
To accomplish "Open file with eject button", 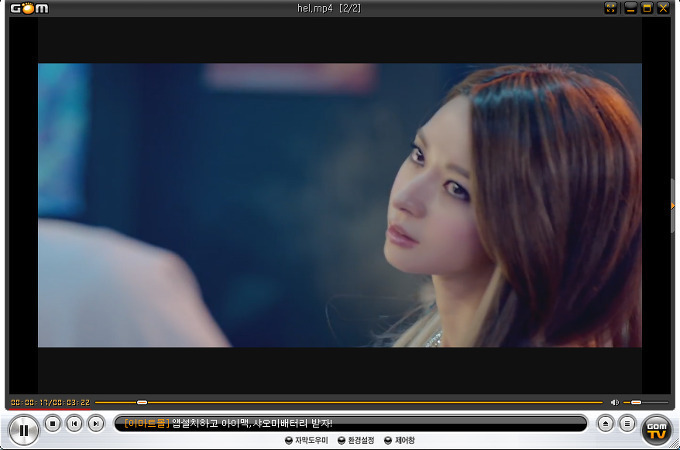I will (605, 424).
